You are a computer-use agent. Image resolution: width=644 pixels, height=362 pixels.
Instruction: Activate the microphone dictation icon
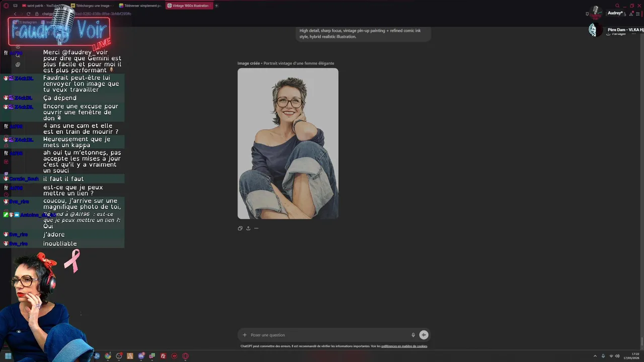point(413,335)
